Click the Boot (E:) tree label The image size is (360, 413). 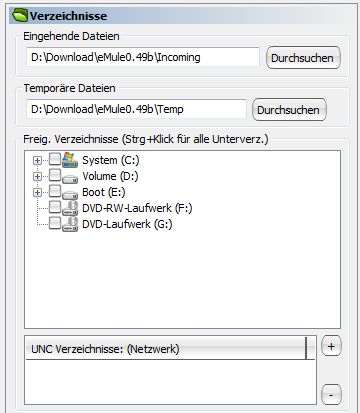104,192
